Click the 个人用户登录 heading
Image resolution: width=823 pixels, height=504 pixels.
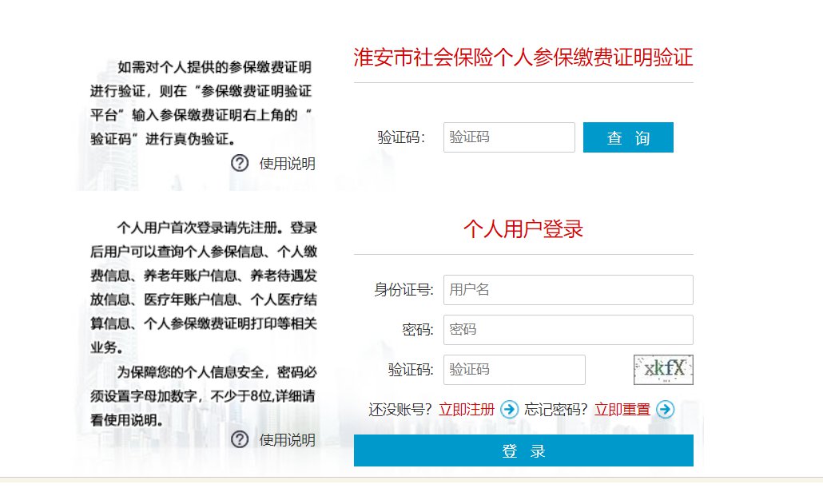(x=523, y=229)
